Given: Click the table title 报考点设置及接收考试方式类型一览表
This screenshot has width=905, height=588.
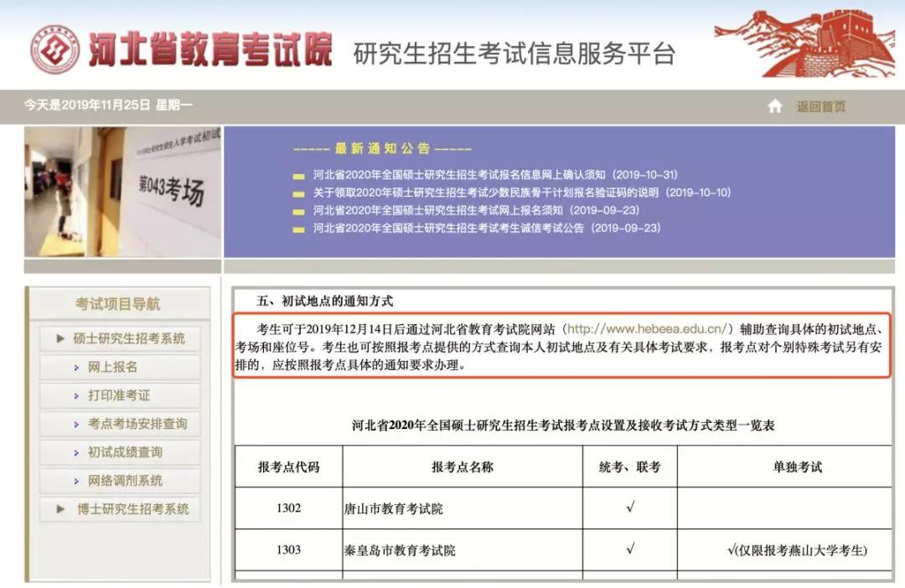Looking at the screenshot, I should tap(563, 426).
